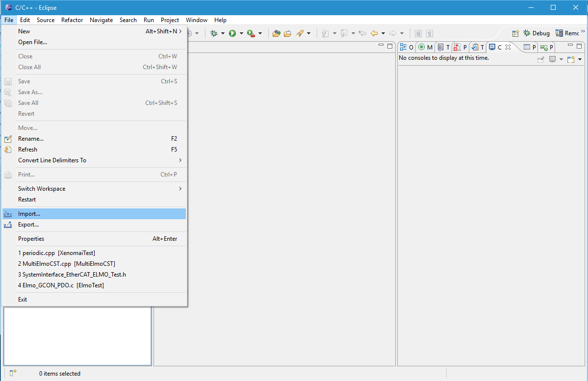This screenshot has height=381, width=588.
Task: Open the Forward navigation history dropdown
Action: [x=402, y=33]
